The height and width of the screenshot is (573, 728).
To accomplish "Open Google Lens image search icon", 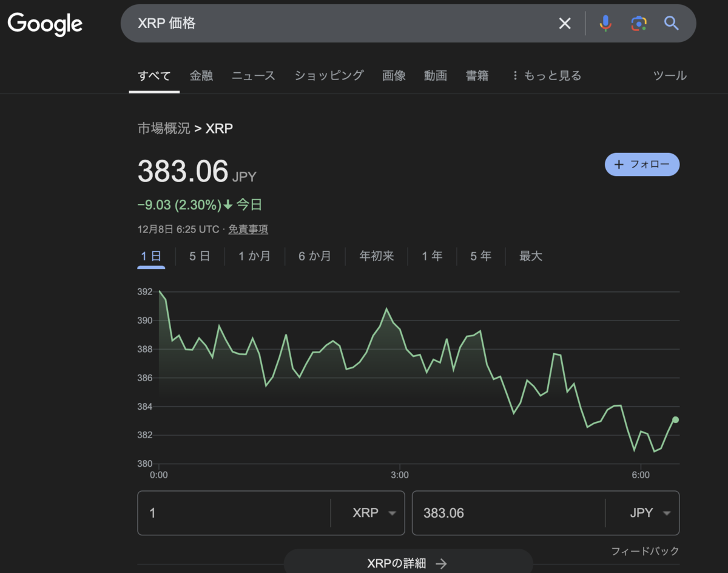I will [638, 24].
